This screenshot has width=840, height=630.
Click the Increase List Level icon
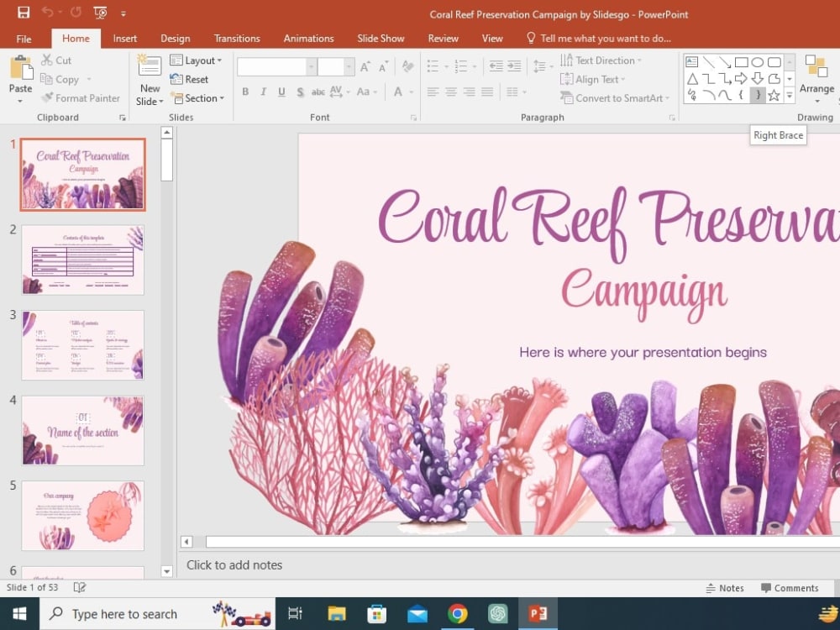pos(514,66)
